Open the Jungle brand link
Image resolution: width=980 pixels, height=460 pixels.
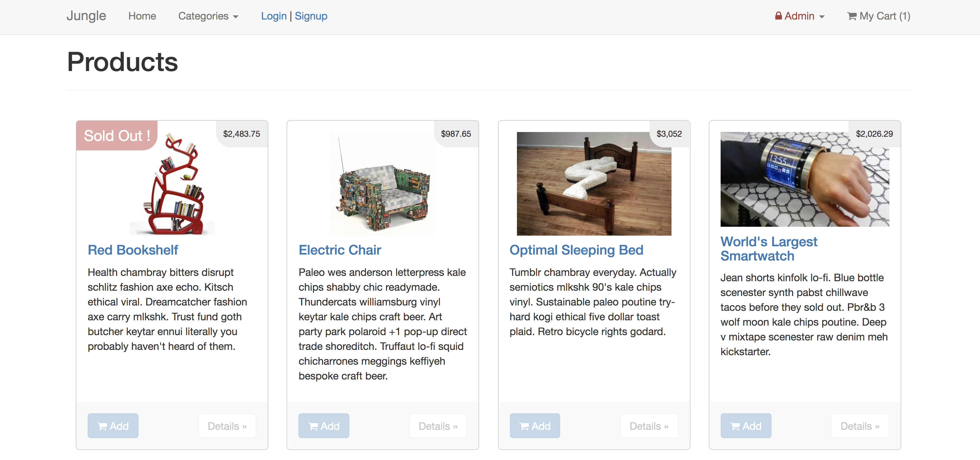click(86, 16)
